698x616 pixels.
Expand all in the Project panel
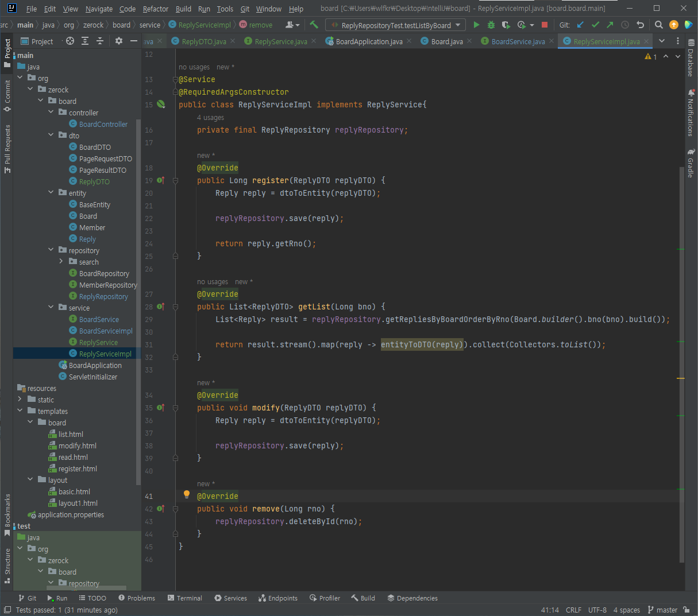[x=85, y=41]
